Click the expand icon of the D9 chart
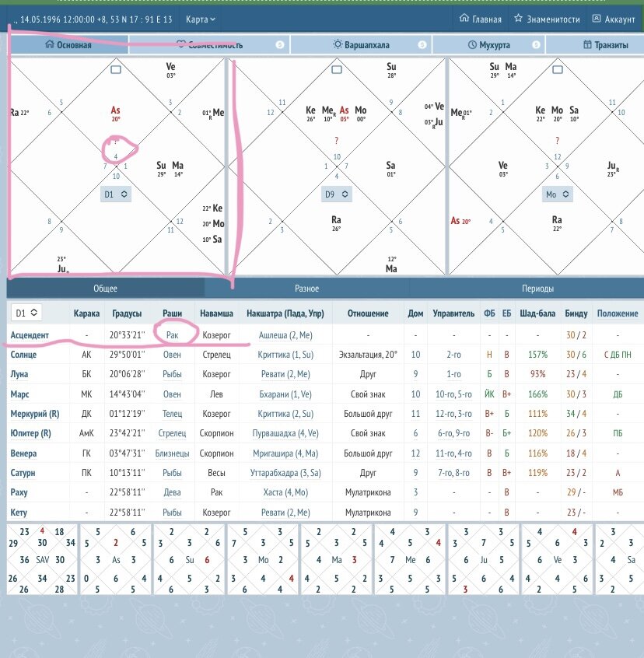644x658 pixels. pos(337,70)
